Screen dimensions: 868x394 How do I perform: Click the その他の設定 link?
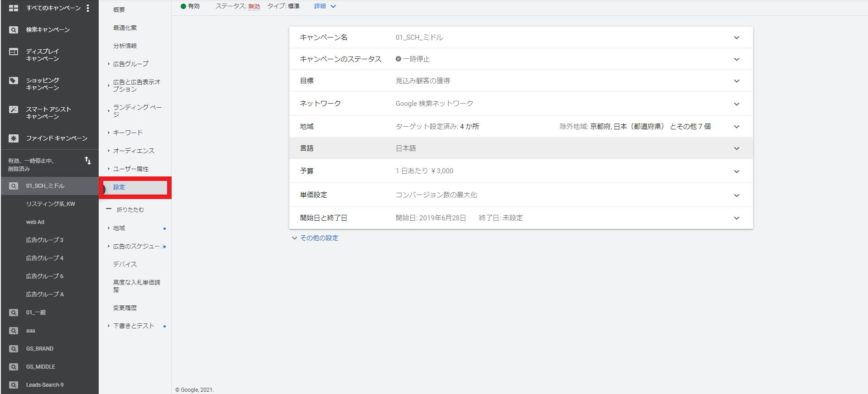319,238
